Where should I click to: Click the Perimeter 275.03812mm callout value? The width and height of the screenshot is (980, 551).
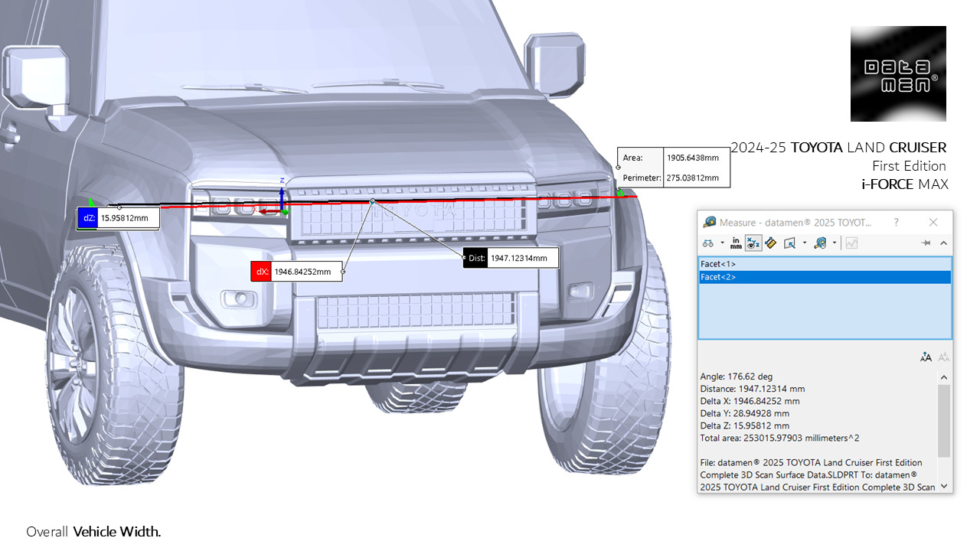pyautogui.click(x=693, y=178)
